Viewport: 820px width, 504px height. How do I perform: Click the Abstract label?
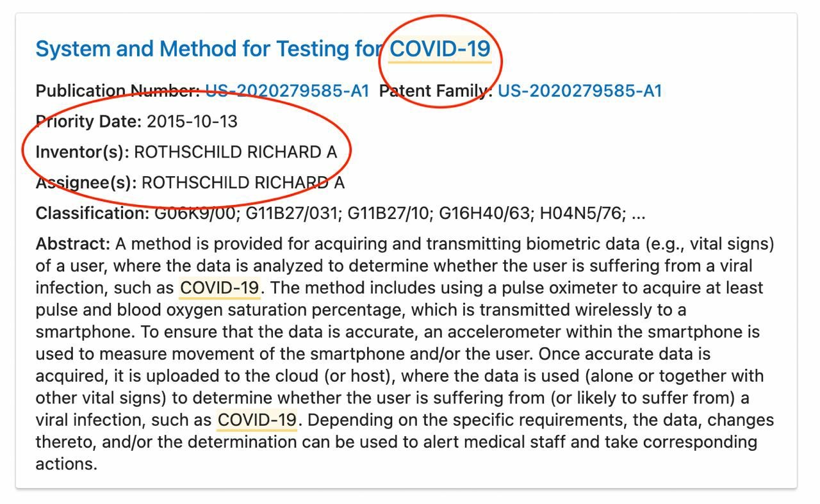click(73, 244)
